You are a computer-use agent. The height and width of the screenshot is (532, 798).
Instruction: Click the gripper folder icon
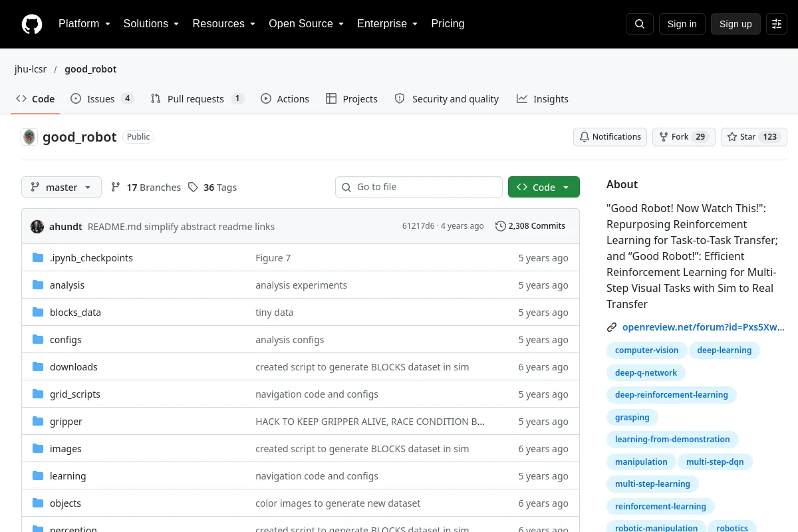click(x=38, y=422)
